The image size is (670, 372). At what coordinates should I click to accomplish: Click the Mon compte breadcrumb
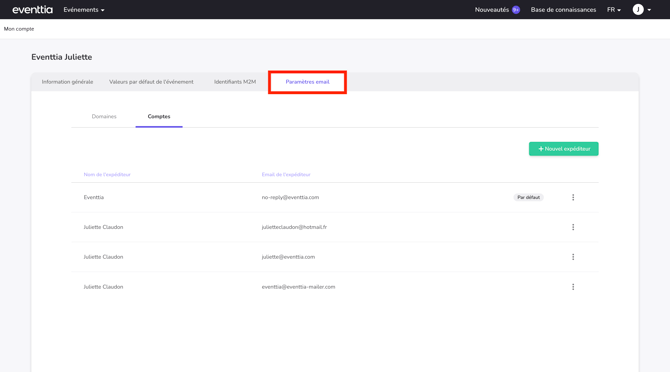coord(19,29)
